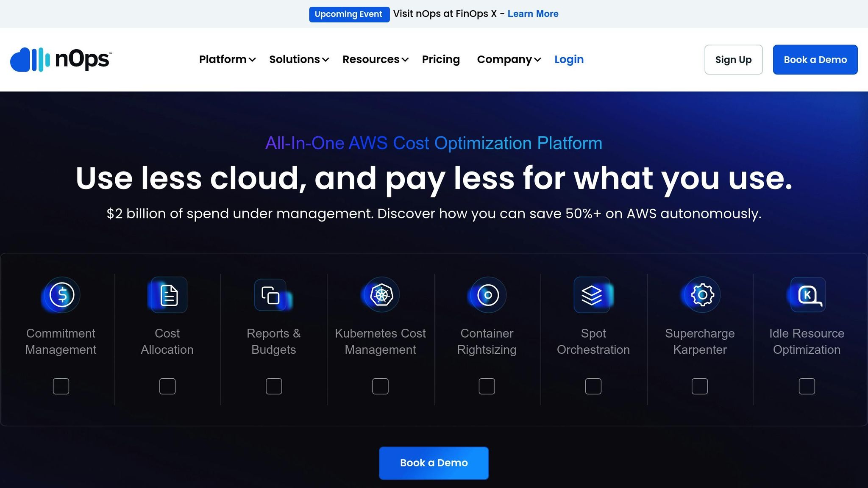Click the Spot Orchestration label

[x=593, y=341]
